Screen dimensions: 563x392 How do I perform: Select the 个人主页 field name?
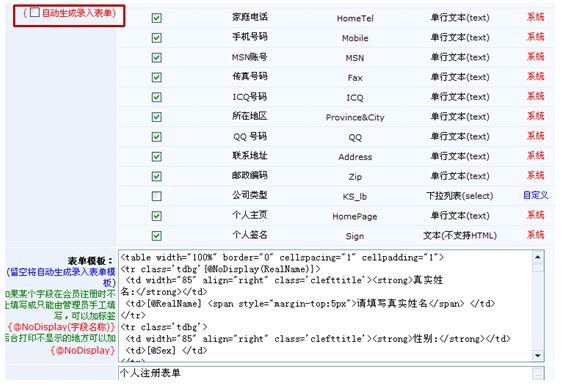[x=250, y=215]
